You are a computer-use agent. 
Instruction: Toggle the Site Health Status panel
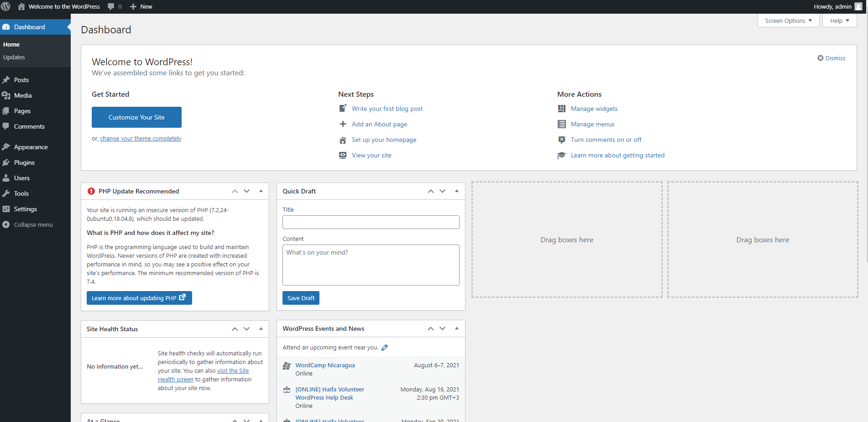261,329
